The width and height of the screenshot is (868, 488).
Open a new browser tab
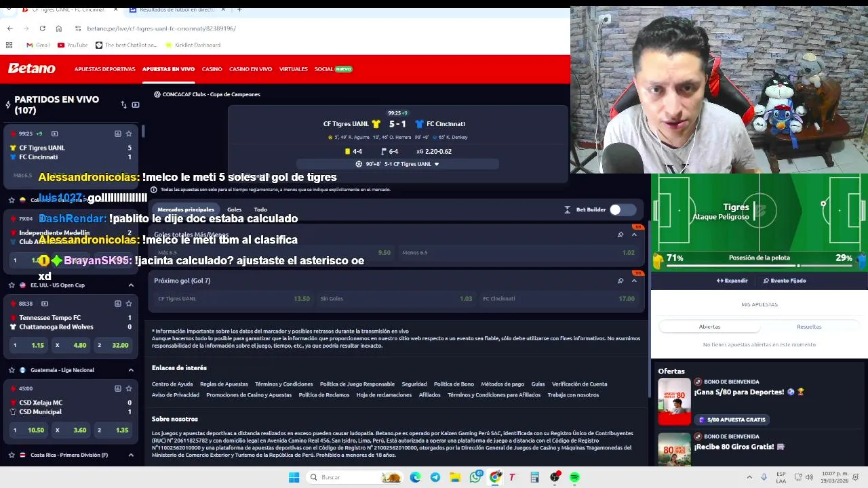[239, 9]
